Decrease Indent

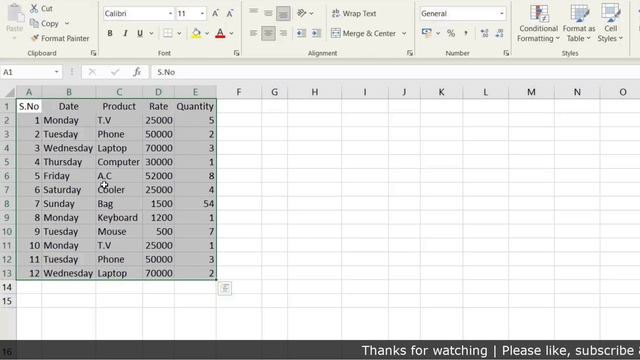click(301, 33)
